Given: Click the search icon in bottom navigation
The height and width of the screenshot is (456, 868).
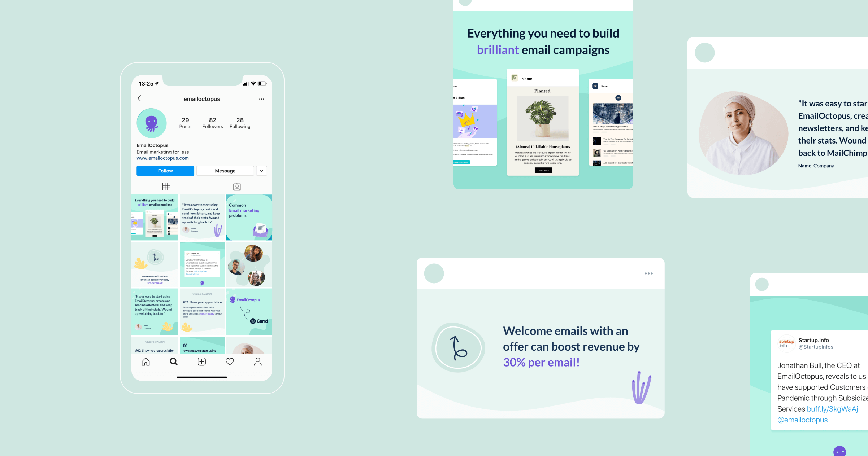Looking at the screenshot, I should (x=173, y=361).
